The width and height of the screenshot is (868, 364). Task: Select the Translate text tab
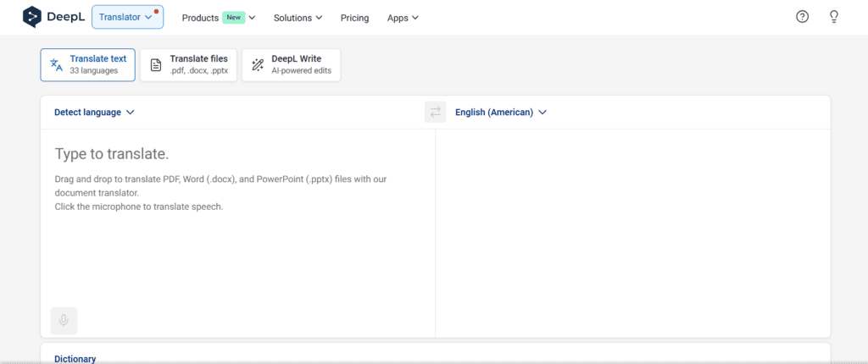[87, 64]
